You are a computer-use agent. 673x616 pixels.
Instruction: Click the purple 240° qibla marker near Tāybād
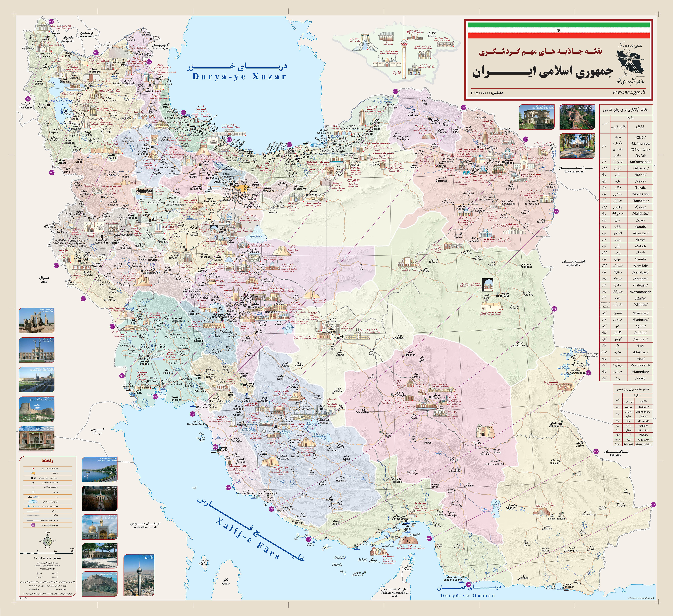coord(556,211)
